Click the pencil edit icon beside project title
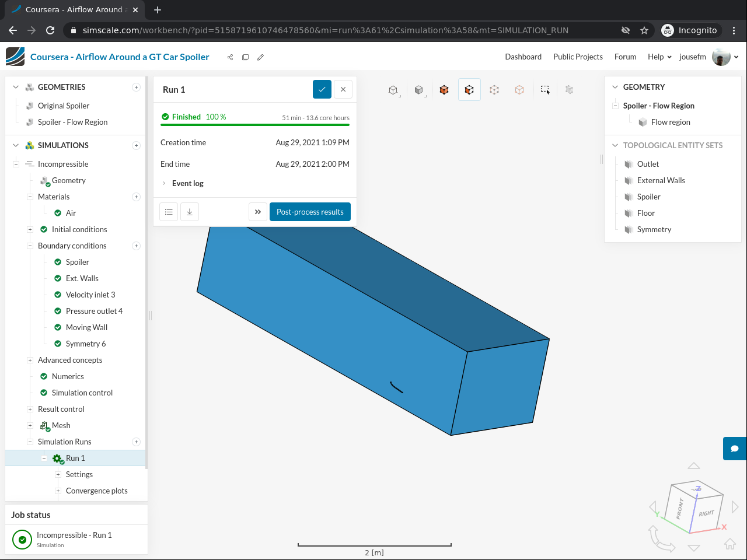The height and width of the screenshot is (560, 747). pos(261,57)
